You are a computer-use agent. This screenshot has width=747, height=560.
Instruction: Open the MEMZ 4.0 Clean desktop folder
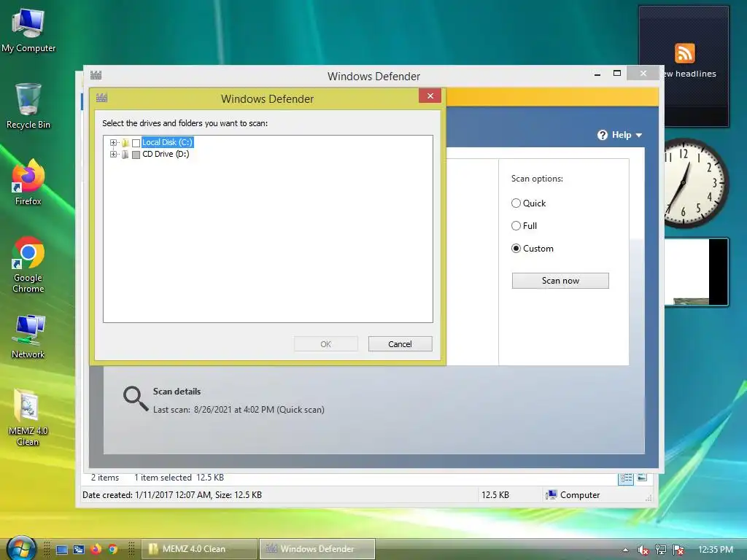[x=28, y=418]
